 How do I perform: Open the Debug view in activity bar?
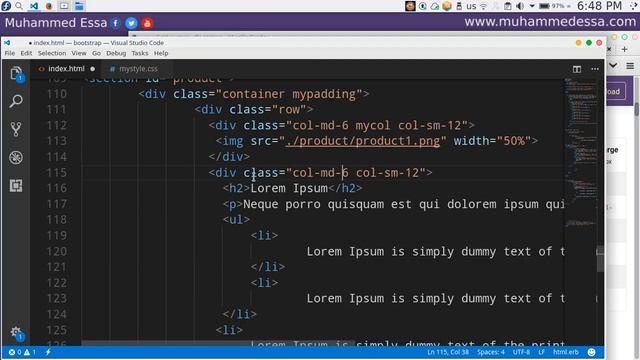coord(16,158)
